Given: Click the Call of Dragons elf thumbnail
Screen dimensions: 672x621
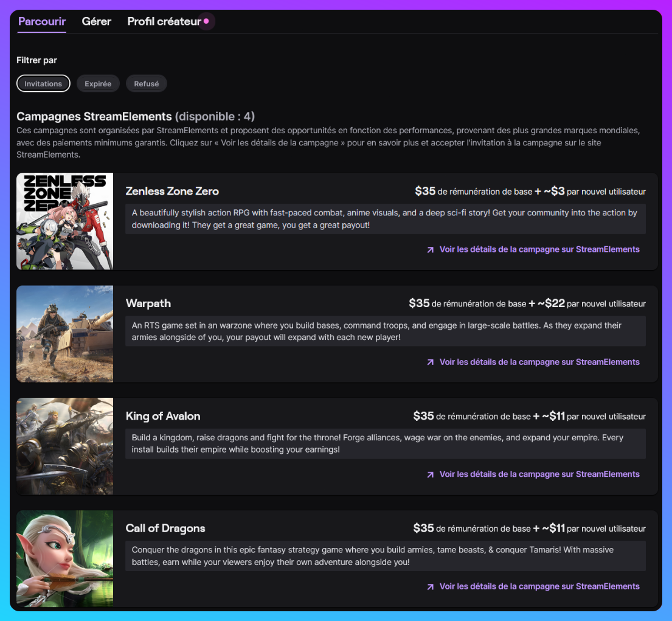Looking at the screenshot, I should click(64, 558).
